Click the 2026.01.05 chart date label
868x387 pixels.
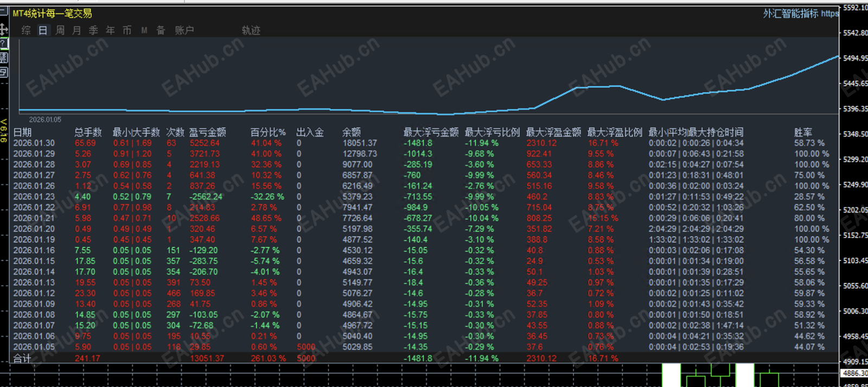point(45,119)
